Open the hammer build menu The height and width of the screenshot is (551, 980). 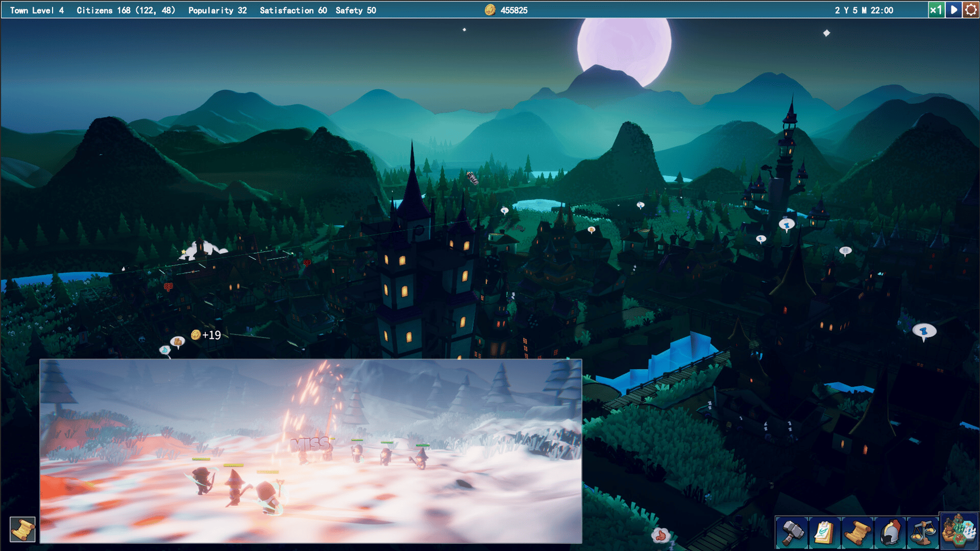[792, 533]
